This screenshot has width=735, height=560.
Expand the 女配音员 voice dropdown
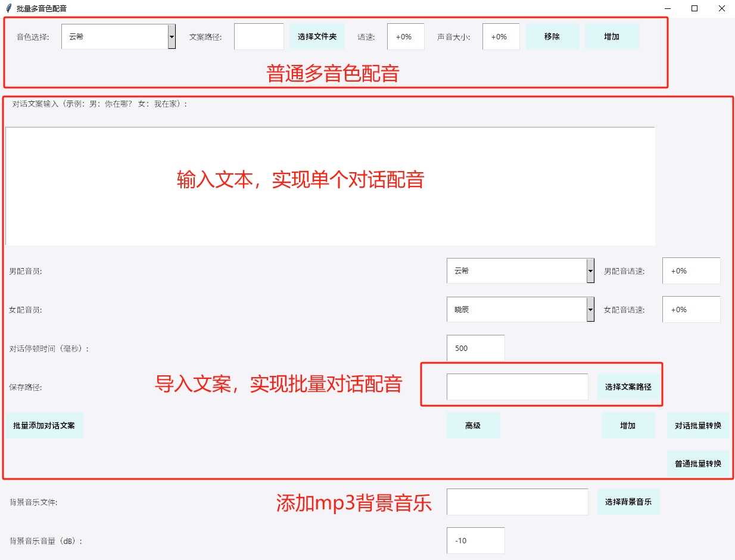point(590,309)
